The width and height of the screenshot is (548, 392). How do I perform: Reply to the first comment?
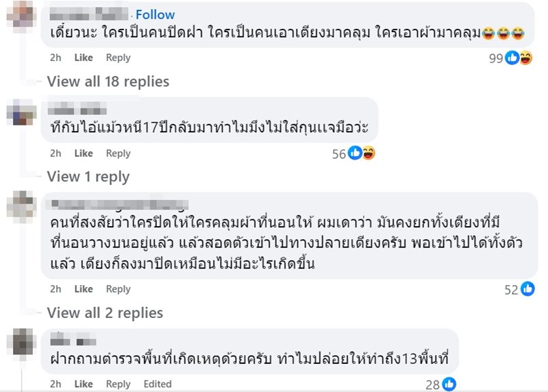118,58
